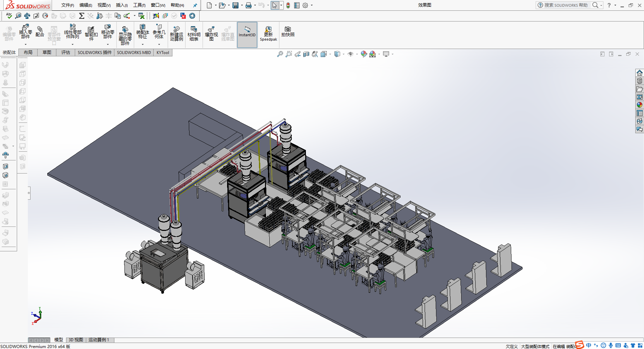Expand the 插入零部件 dropdown arrow
The image size is (644, 349).
point(25,44)
